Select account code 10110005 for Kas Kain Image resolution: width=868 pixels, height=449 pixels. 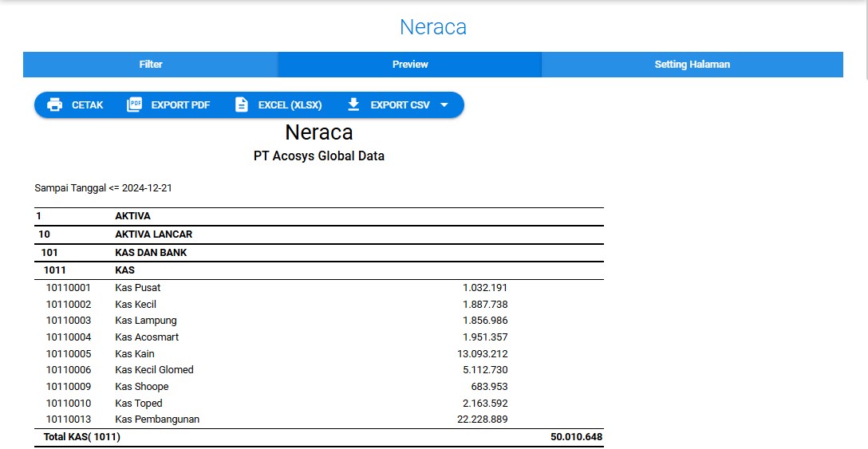point(69,354)
